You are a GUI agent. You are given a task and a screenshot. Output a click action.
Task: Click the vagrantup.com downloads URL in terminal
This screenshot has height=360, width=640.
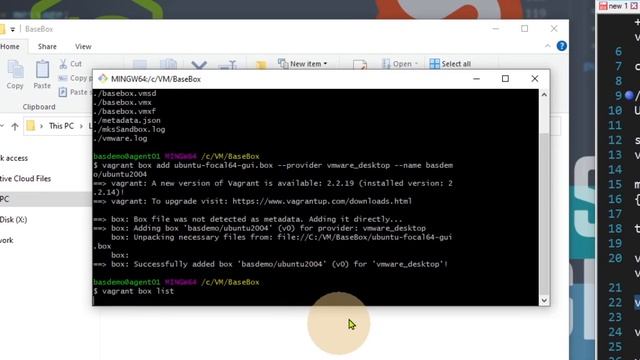(x=322, y=201)
